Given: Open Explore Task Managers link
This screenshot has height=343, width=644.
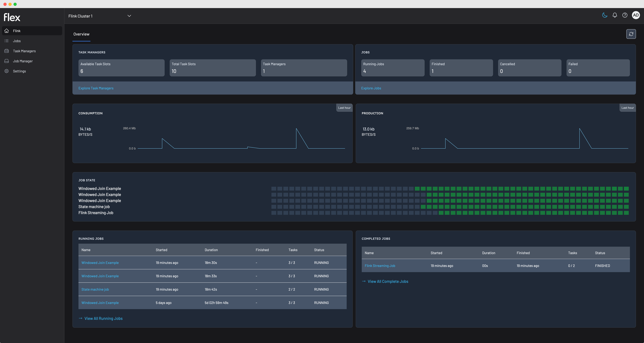Looking at the screenshot, I should 96,88.
